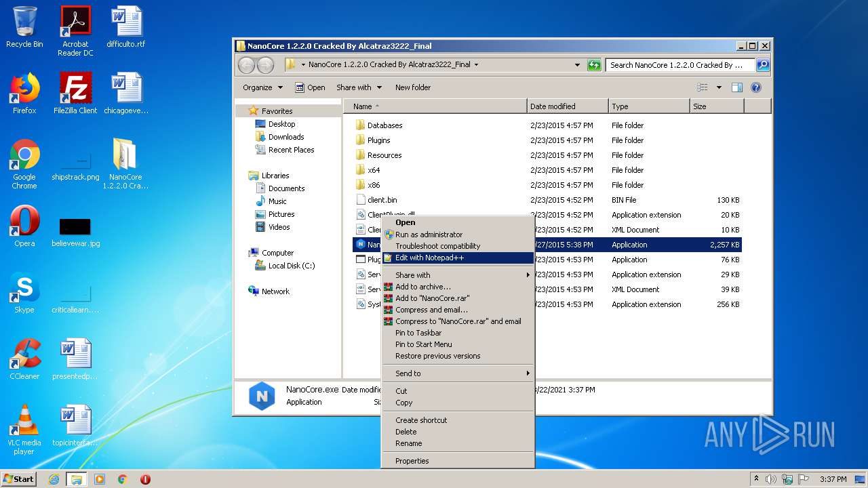Viewport: 868px width, 488px height.
Task: Click the search NanoCore input field
Action: [x=680, y=65]
